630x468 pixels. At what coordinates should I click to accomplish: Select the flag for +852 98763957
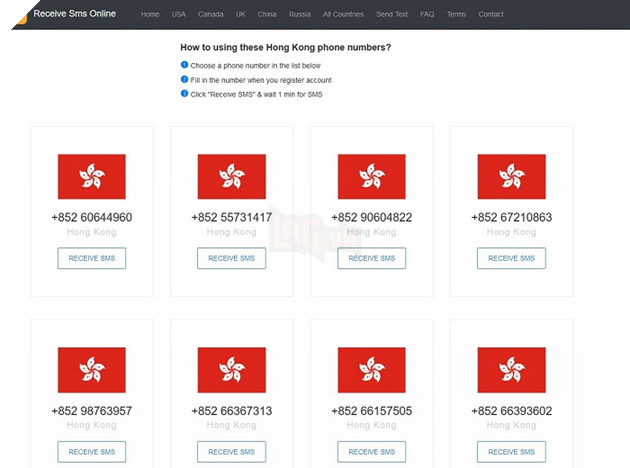[x=91, y=370]
